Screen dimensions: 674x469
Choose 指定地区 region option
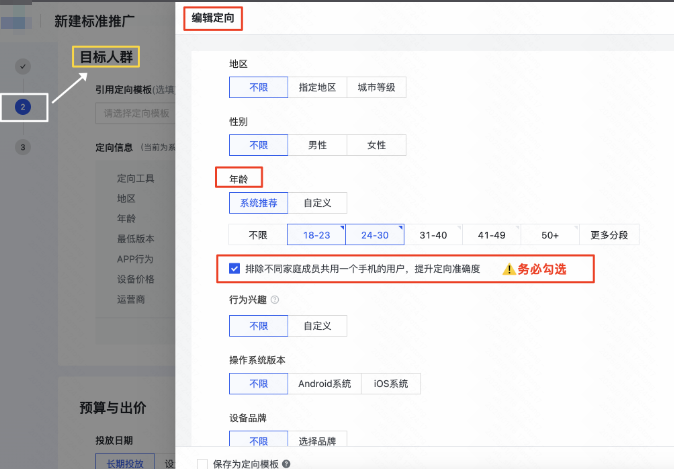point(317,87)
